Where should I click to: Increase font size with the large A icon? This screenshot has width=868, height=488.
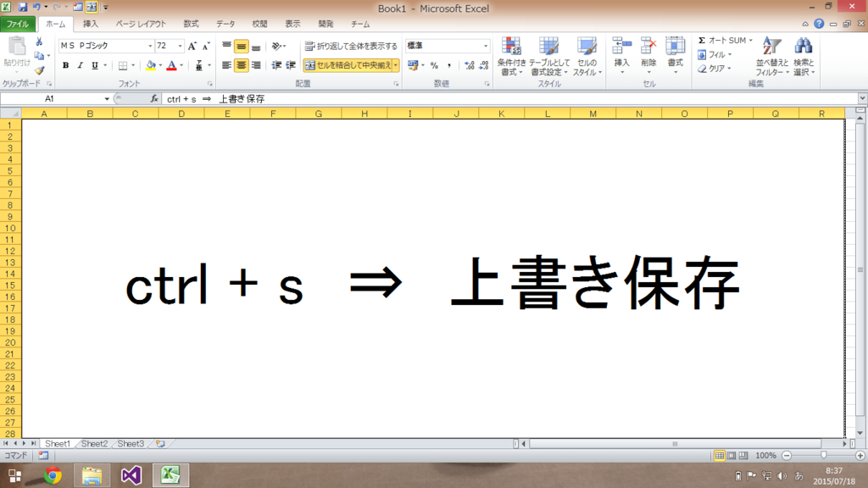[x=192, y=46]
